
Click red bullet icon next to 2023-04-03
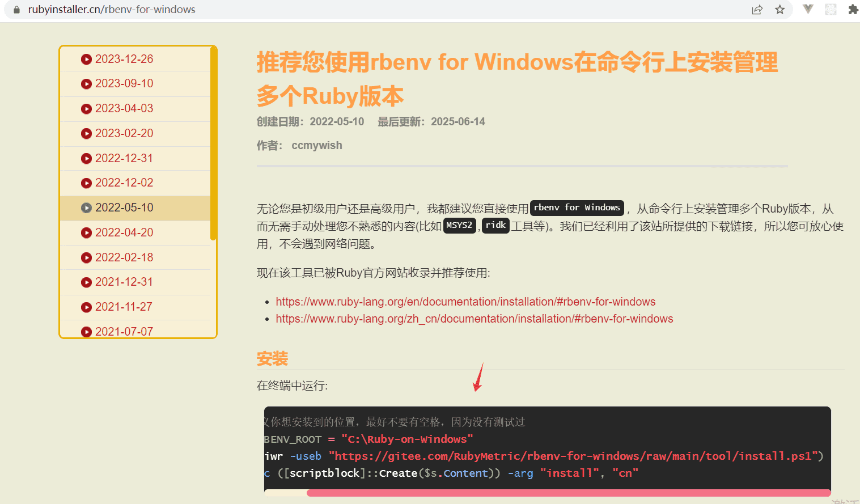(86, 109)
